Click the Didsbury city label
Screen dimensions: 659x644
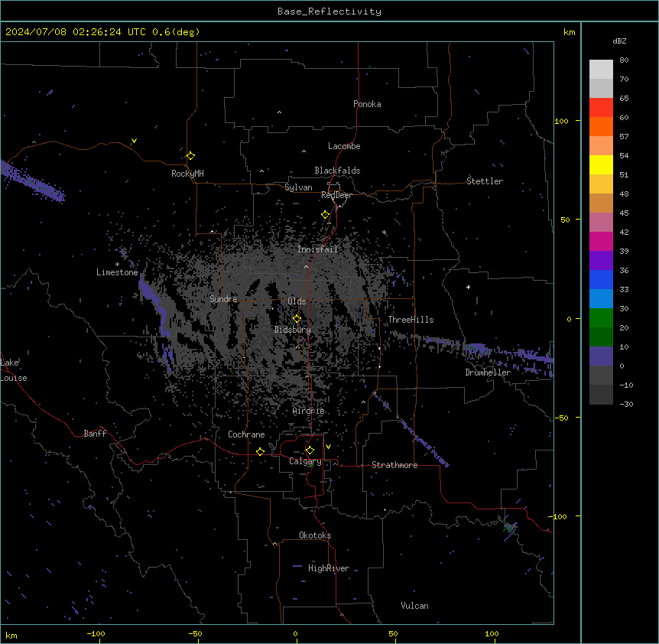coord(293,330)
